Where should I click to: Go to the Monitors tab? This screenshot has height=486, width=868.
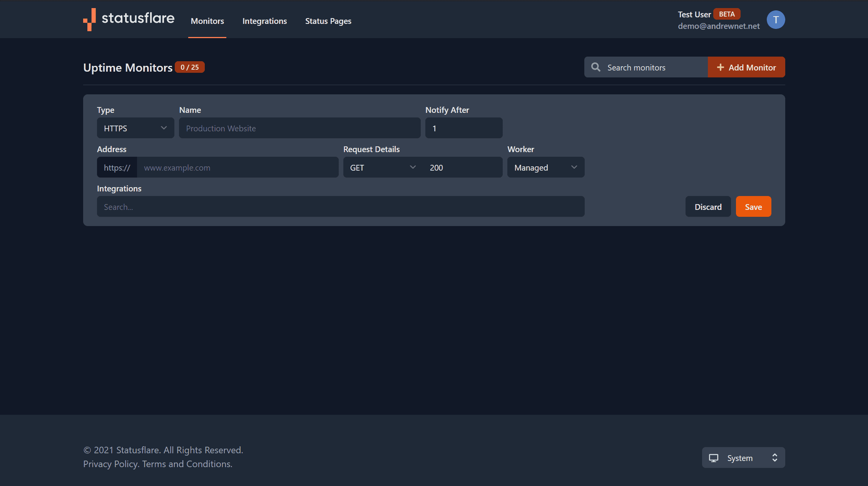207,21
